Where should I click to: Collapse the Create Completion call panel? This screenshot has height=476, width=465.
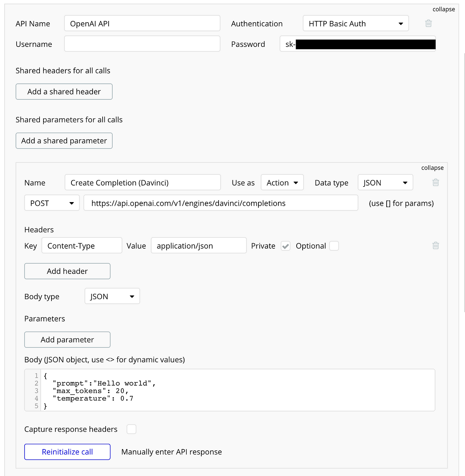point(432,168)
